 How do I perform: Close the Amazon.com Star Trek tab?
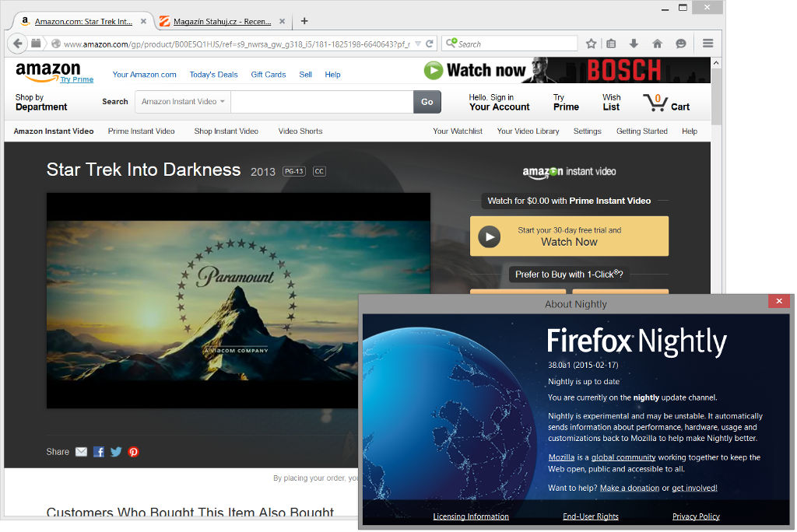tap(143, 21)
